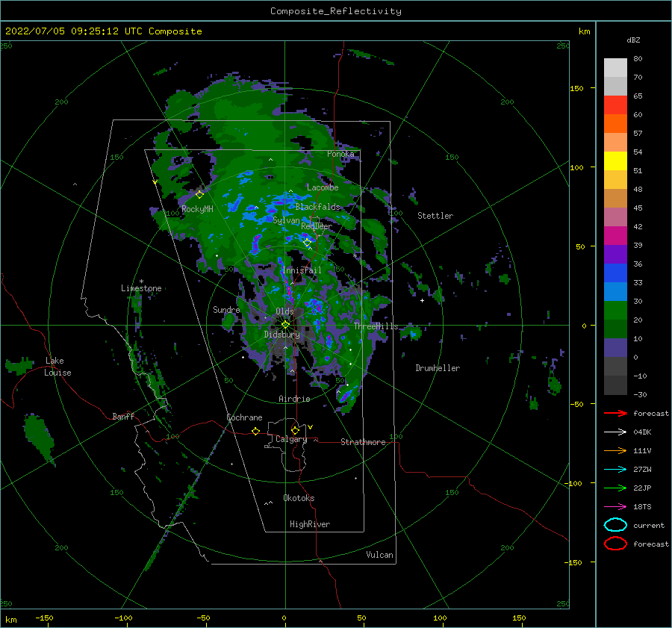Viewport: 672px width, 628px height.
Task: Click the HighRiver map label
Action: pyautogui.click(x=310, y=524)
